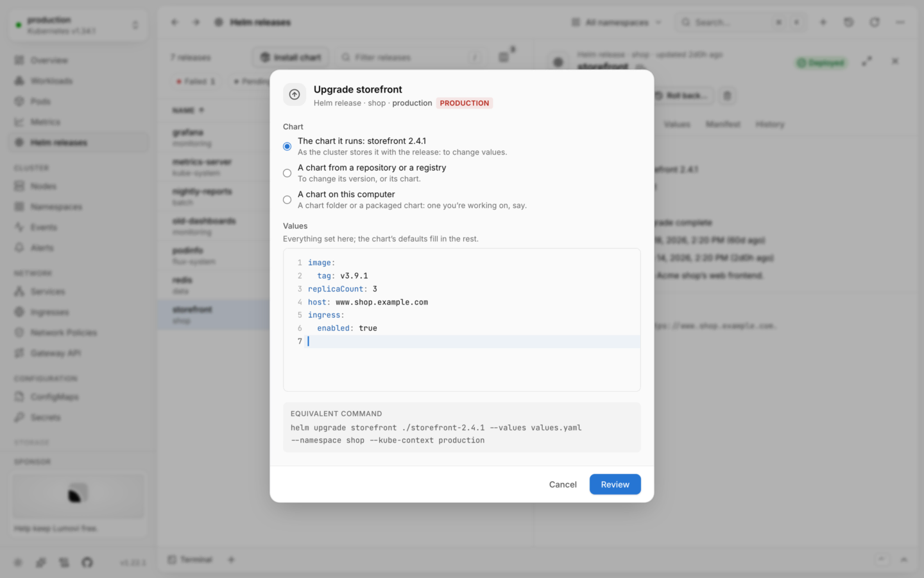
Task: Open Overview in the sidebar
Action: click(78, 60)
